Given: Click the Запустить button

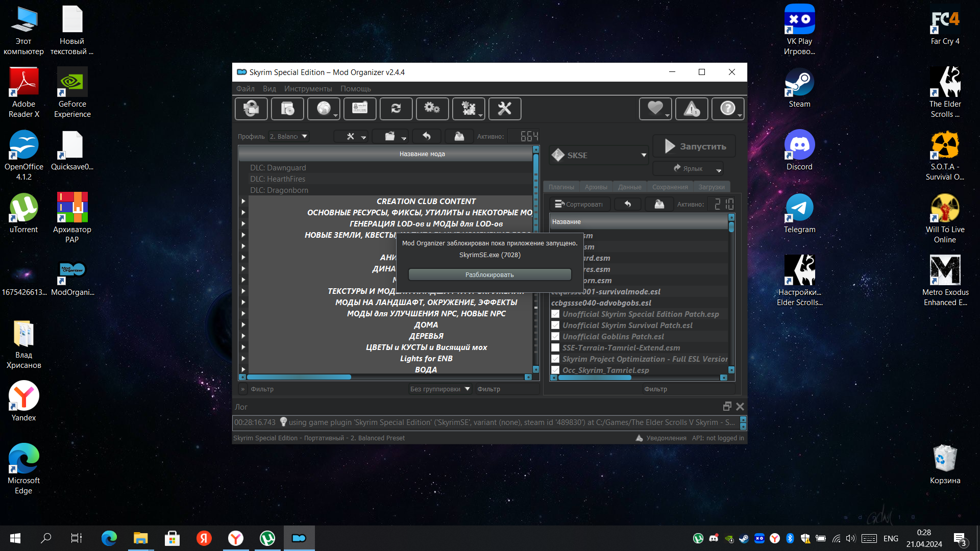Looking at the screenshot, I should pos(695,146).
